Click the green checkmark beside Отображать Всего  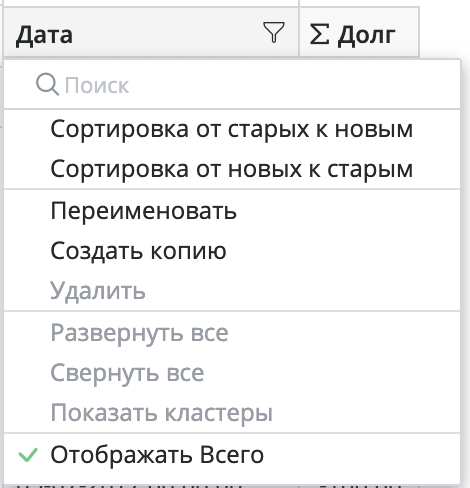coord(28,455)
